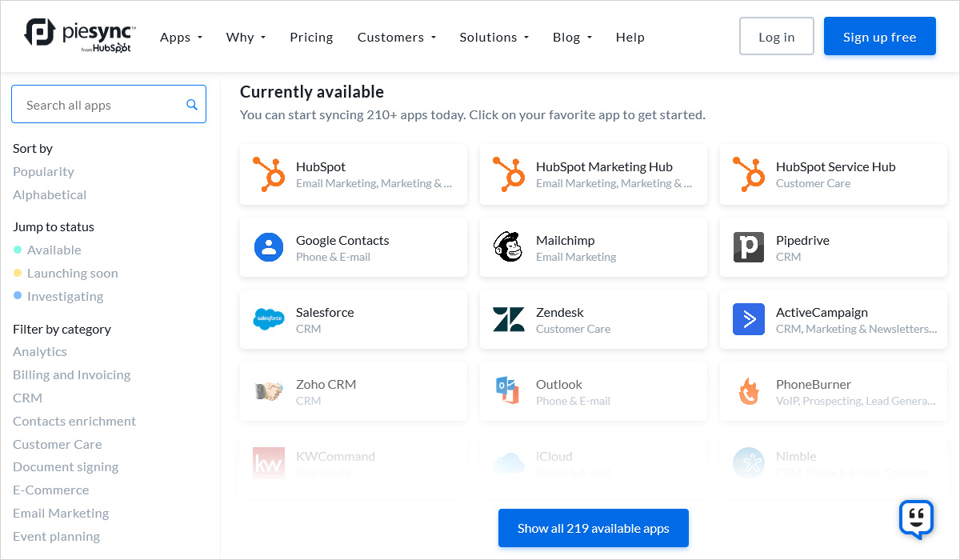Click the PieSync logo icon
The width and height of the screenshot is (960, 560).
(x=40, y=33)
